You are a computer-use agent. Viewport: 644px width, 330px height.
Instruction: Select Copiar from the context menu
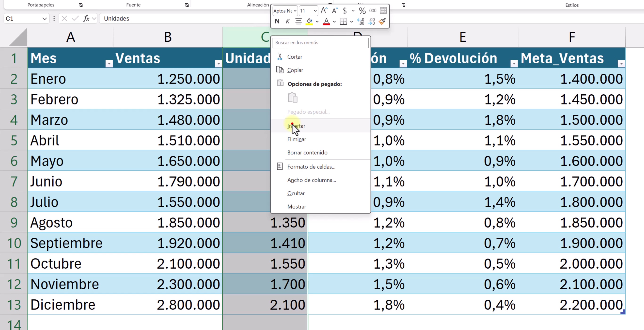point(295,70)
